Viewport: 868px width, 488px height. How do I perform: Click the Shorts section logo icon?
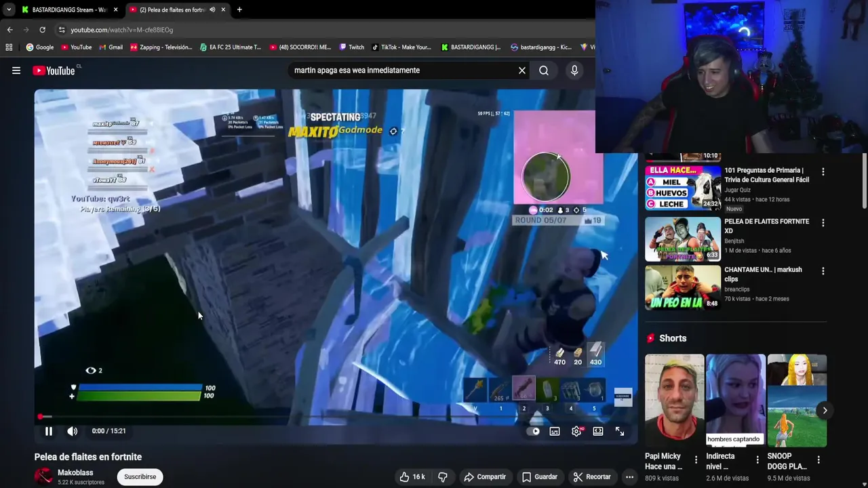pos(650,338)
